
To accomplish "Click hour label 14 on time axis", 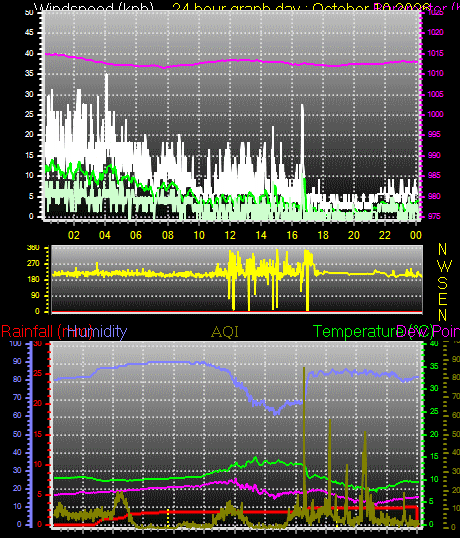I will click(x=261, y=235).
